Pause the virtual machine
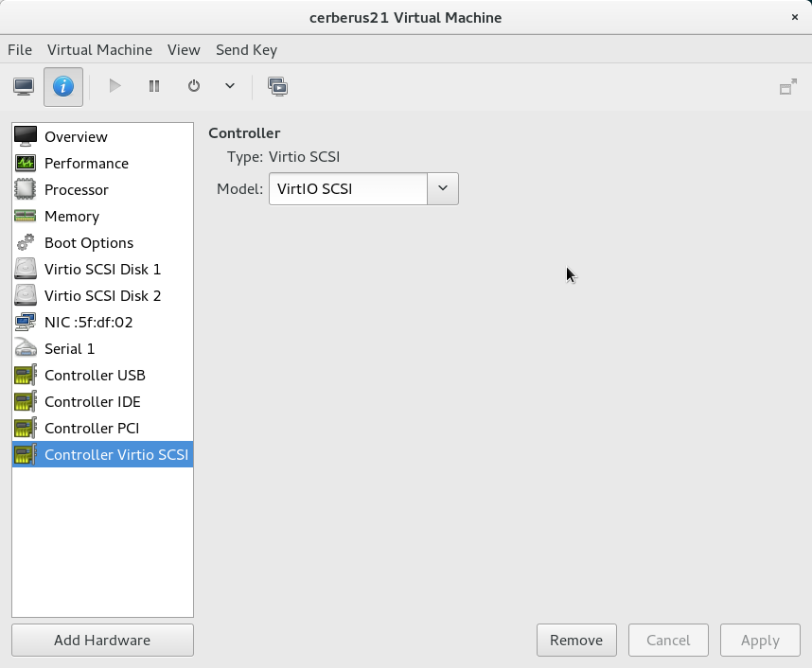This screenshot has height=668, width=812. point(154,86)
